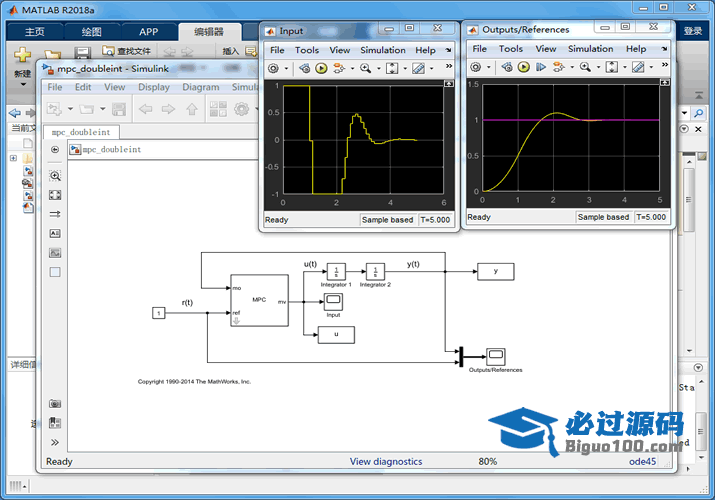Image resolution: width=715 pixels, height=500 pixels.
Task: Open dropdown beside Input scope Configuration gear
Action: click(x=286, y=68)
